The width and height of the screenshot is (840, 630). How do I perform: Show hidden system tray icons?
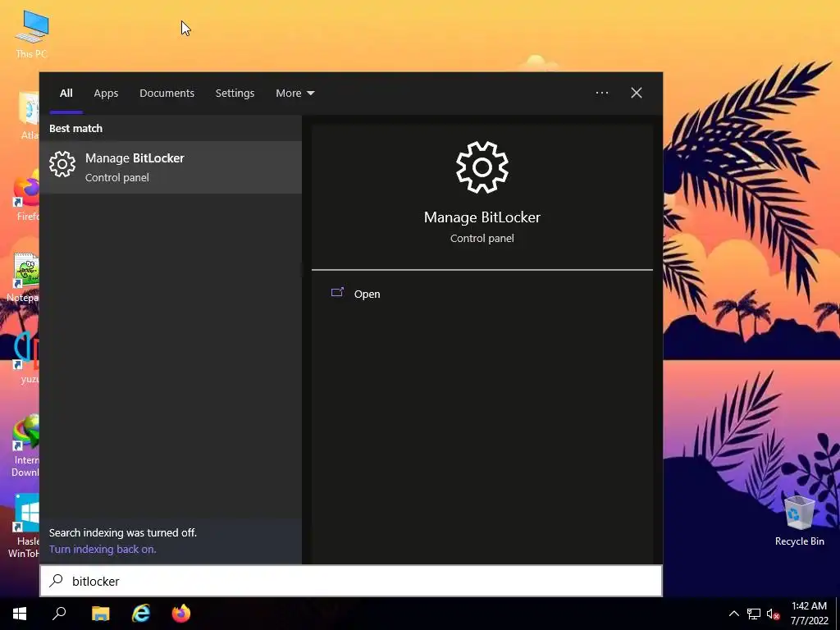click(x=734, y=614)
